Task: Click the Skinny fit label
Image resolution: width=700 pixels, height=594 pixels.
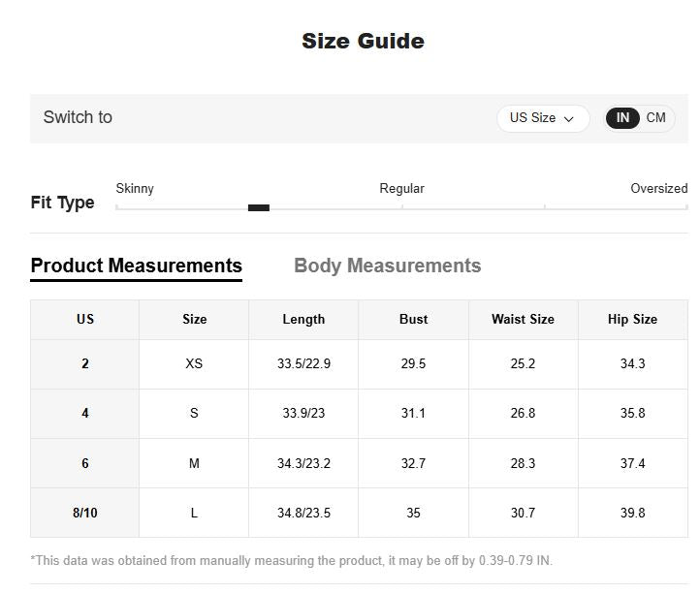Action: [135, 189]
